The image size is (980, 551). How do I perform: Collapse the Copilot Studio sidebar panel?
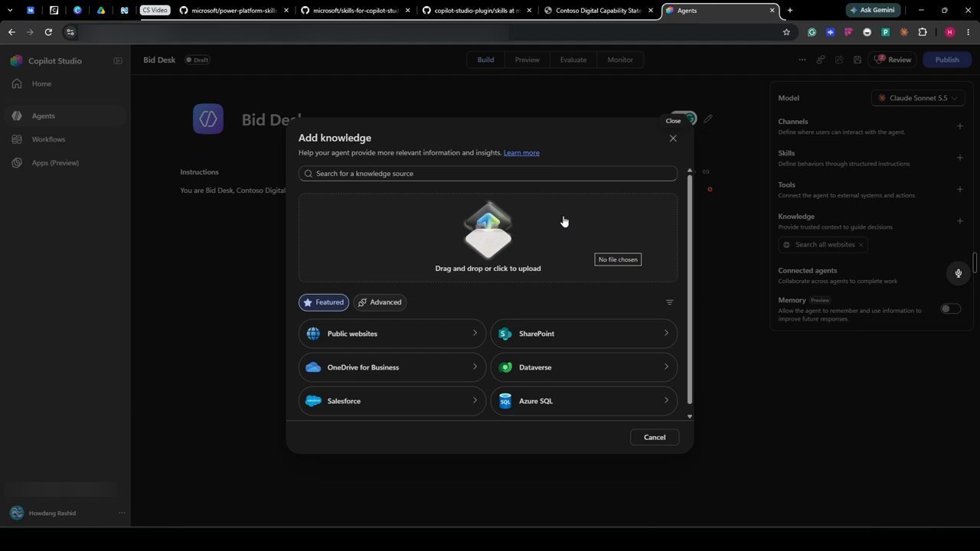point(118,60)
